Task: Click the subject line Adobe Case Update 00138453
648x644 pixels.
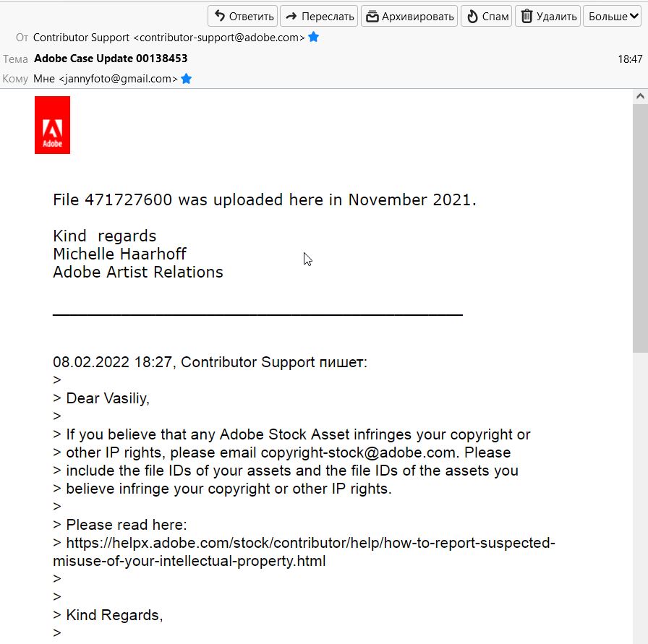Action: 111,58
